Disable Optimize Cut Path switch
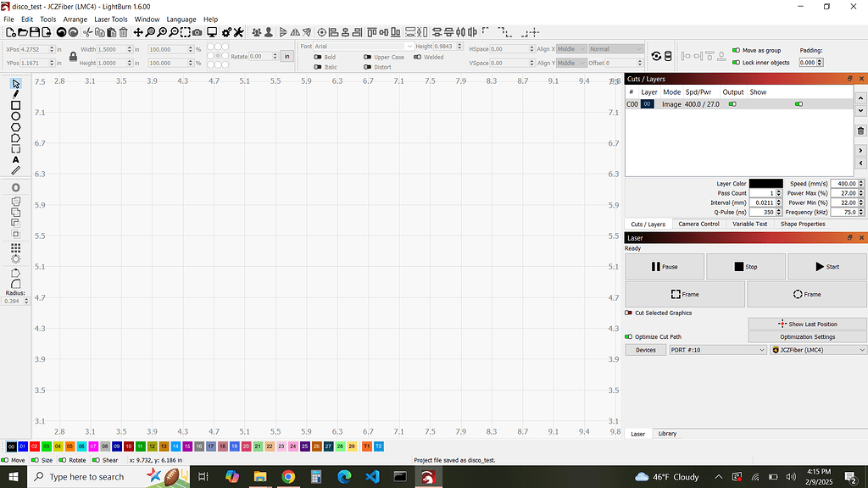Image resolution: width=868 pixels, height=488 pixels. pos(628,337)
